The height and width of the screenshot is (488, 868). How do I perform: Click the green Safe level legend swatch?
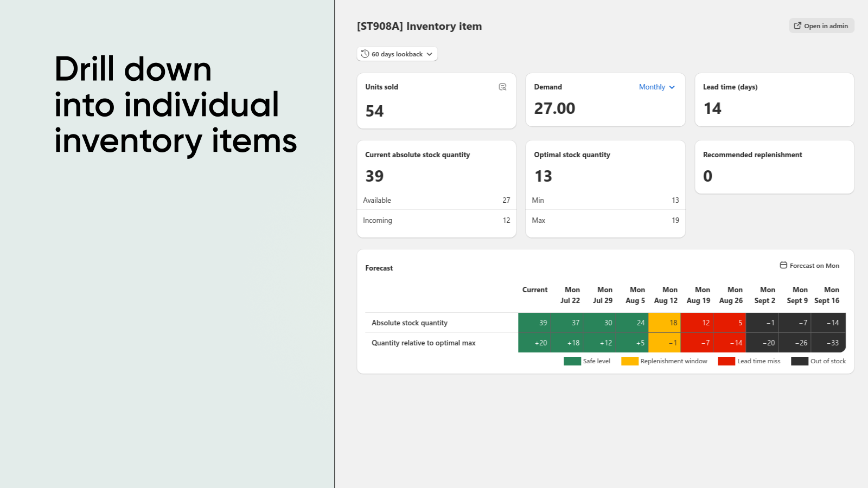572,361
